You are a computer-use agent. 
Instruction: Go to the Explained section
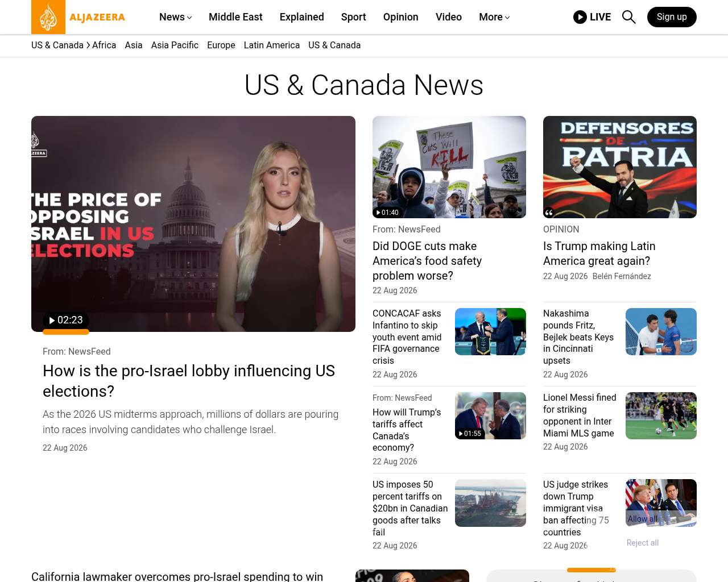[302, 17]
